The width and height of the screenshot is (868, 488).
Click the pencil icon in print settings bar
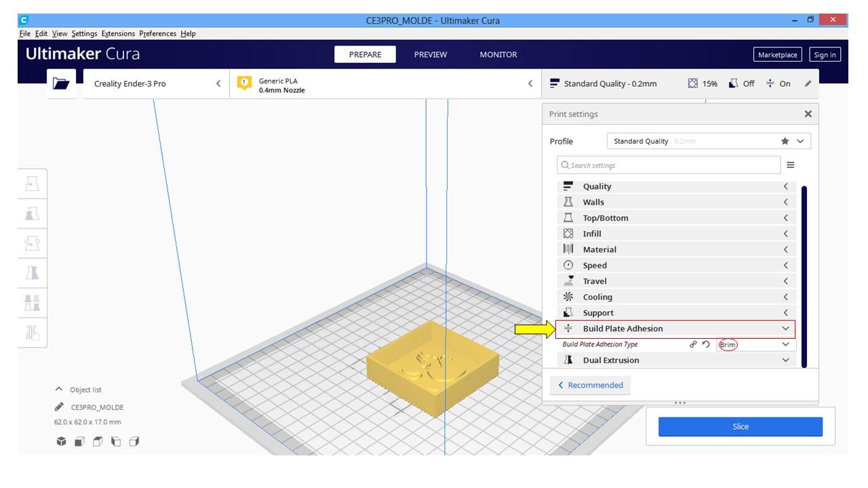point(808,83)
